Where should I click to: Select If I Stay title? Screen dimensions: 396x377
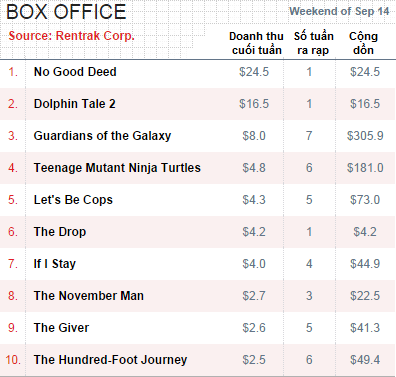coord(55,264)
